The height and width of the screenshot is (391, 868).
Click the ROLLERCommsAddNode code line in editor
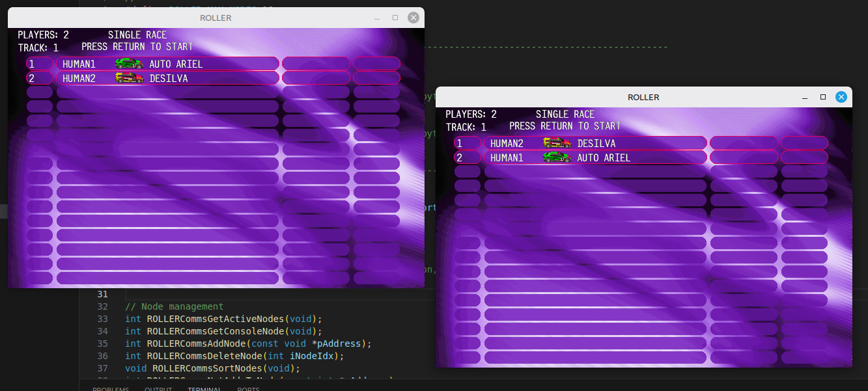click(248, 344)
